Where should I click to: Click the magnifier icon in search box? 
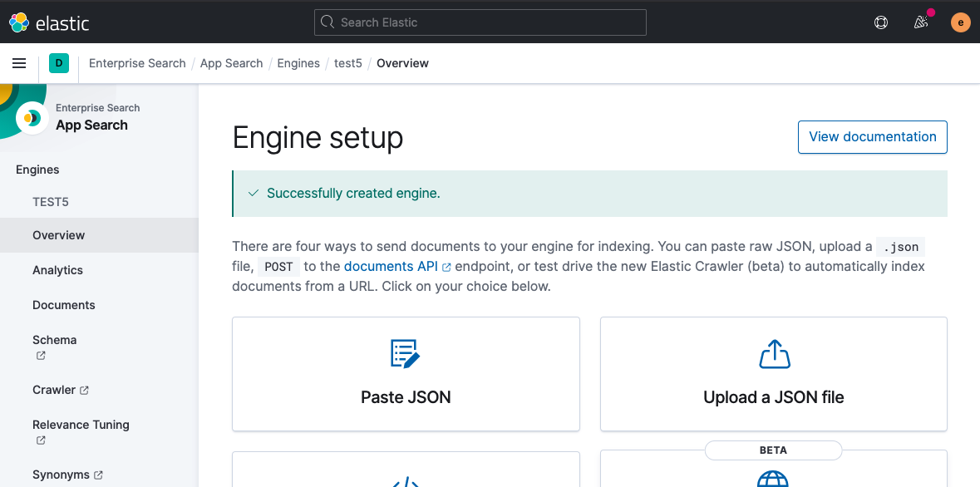327,22
